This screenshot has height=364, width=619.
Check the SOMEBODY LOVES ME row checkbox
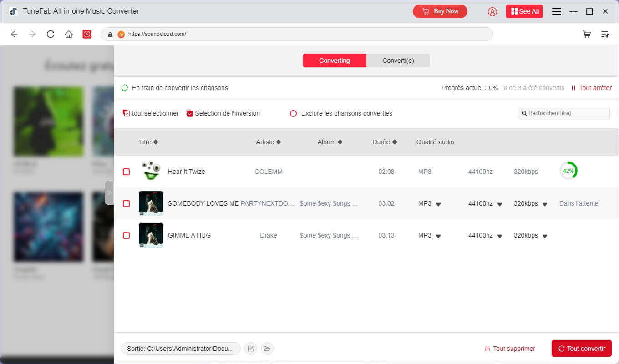pos(127,203)
